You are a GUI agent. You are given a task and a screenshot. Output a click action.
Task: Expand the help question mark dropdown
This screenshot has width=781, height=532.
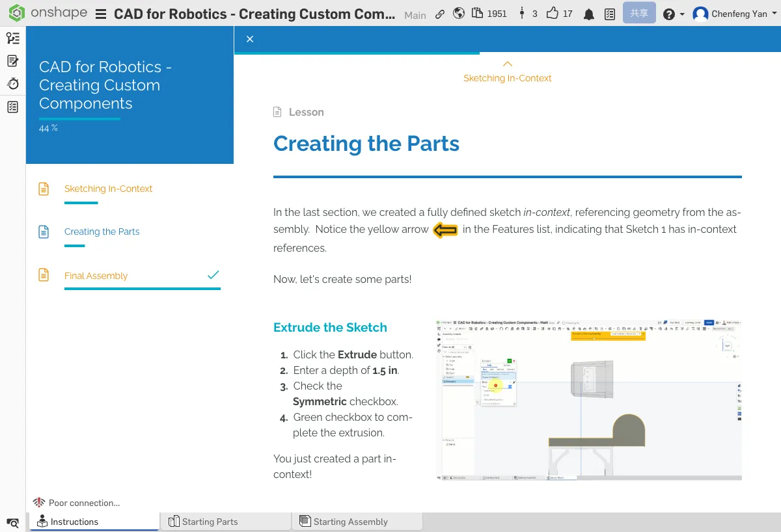pyautogui.click(x=673, y=14)
